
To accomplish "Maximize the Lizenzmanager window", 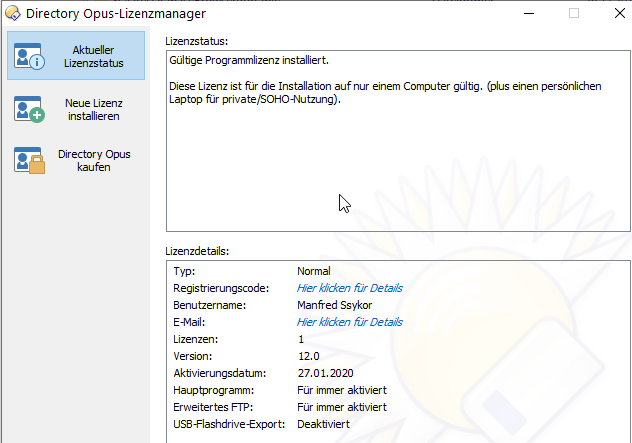I will coord(574,14).
